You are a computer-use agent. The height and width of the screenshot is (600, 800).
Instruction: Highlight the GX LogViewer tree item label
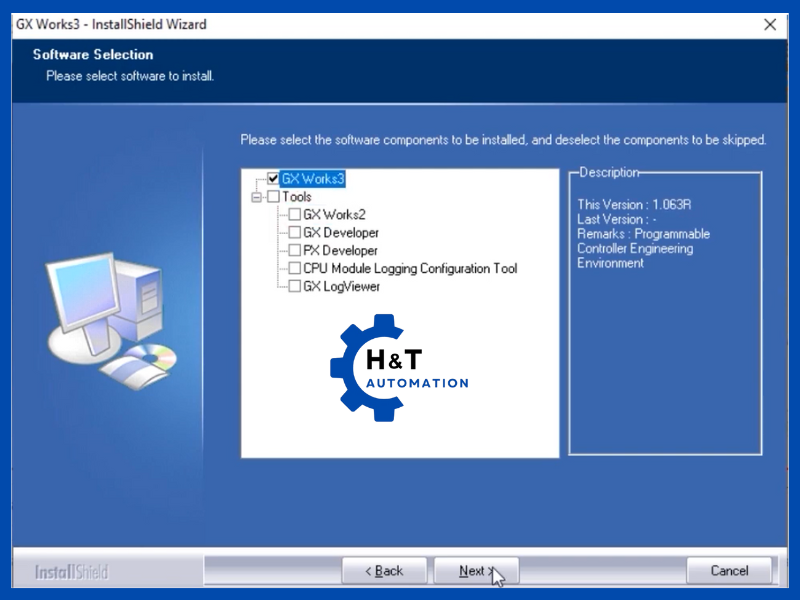click(342, 287)
